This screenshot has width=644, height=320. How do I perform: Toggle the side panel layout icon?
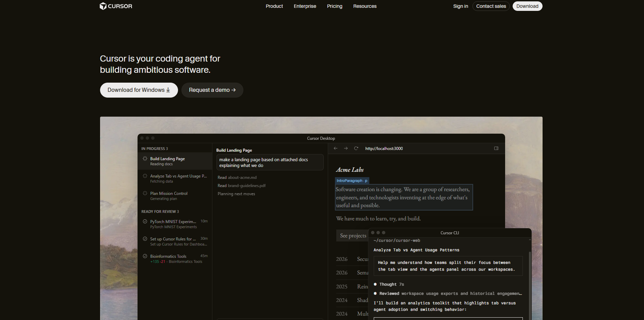click(x=496, y=148)
